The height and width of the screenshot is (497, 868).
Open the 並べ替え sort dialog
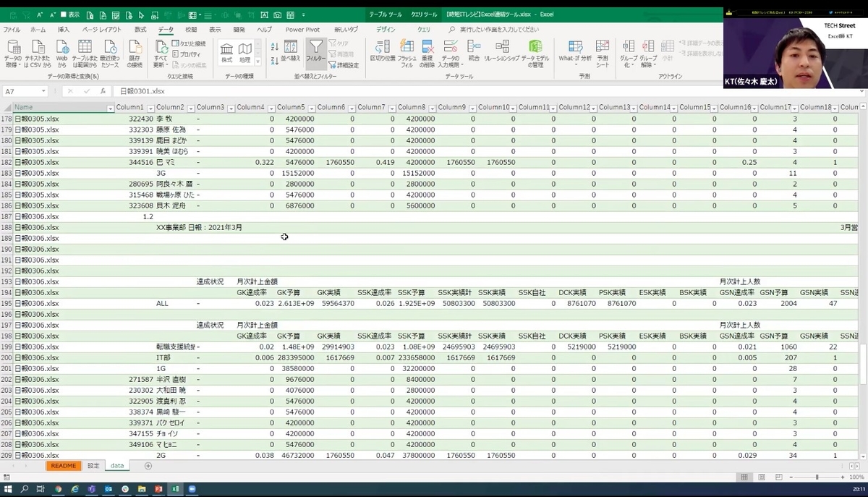point(290,52)
